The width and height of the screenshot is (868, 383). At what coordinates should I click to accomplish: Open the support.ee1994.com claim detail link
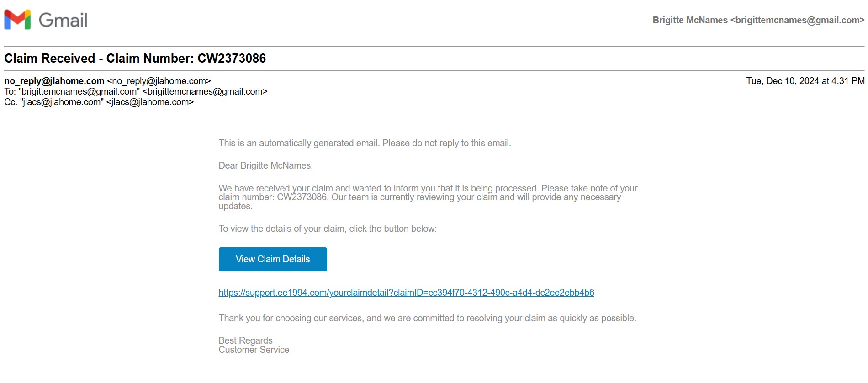tap(406, 293)
